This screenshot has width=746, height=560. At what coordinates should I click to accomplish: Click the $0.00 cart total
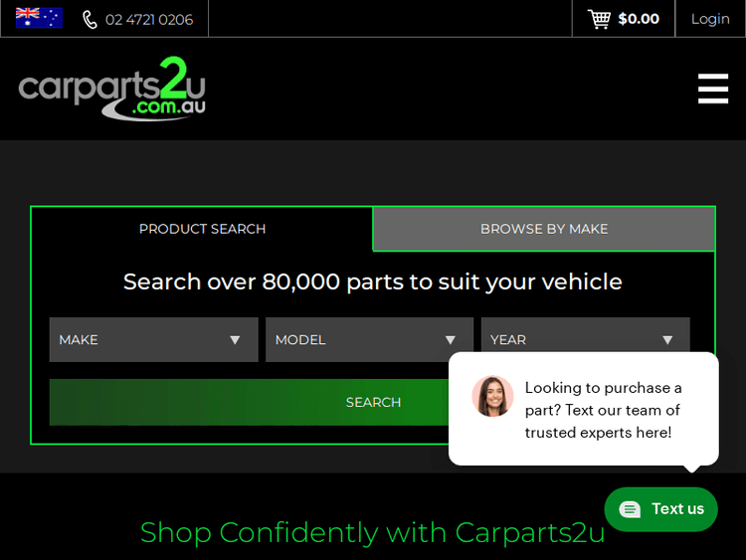click(x=639, y=19)
